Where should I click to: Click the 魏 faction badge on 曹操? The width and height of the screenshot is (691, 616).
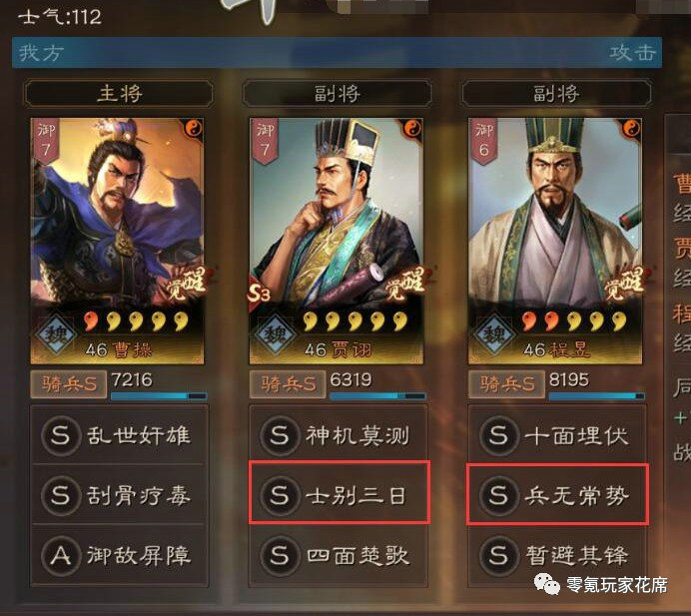point(56,334)
